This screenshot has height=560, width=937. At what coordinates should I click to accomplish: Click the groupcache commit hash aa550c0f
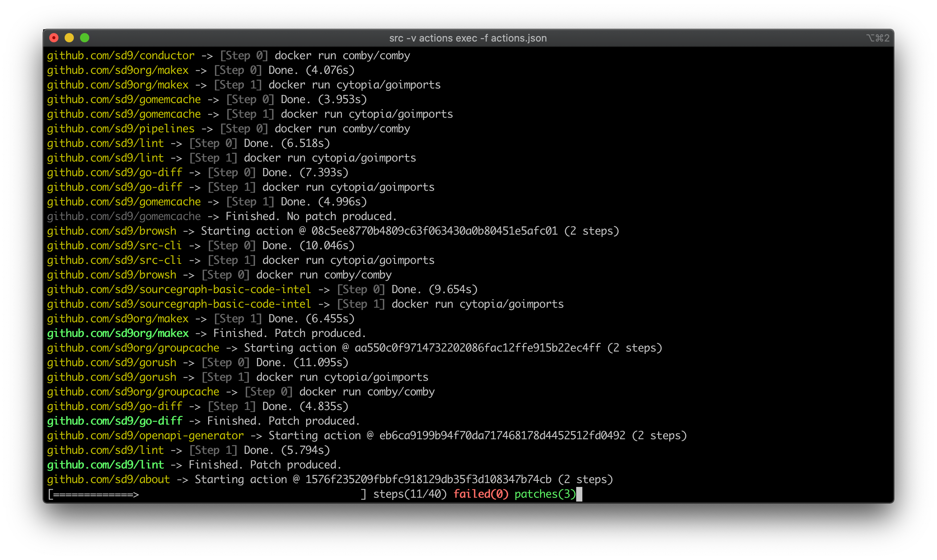477,348
